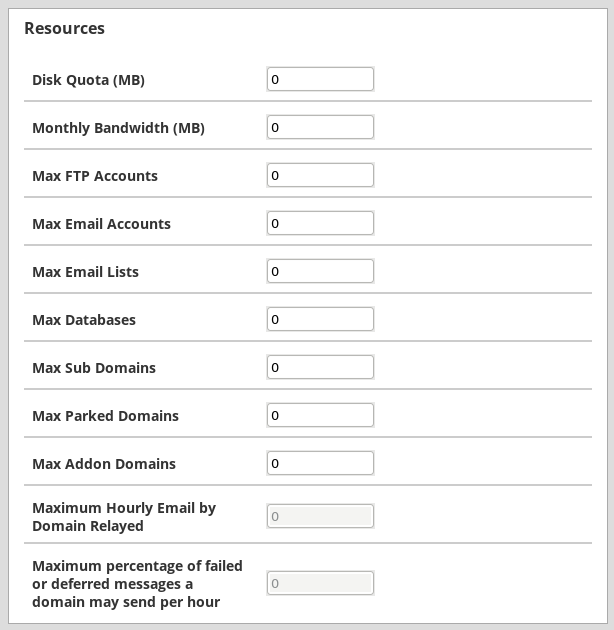Click the Monthly Bandwidth (MB) label text
614x630 pixels.
click(x=118, y=128)
